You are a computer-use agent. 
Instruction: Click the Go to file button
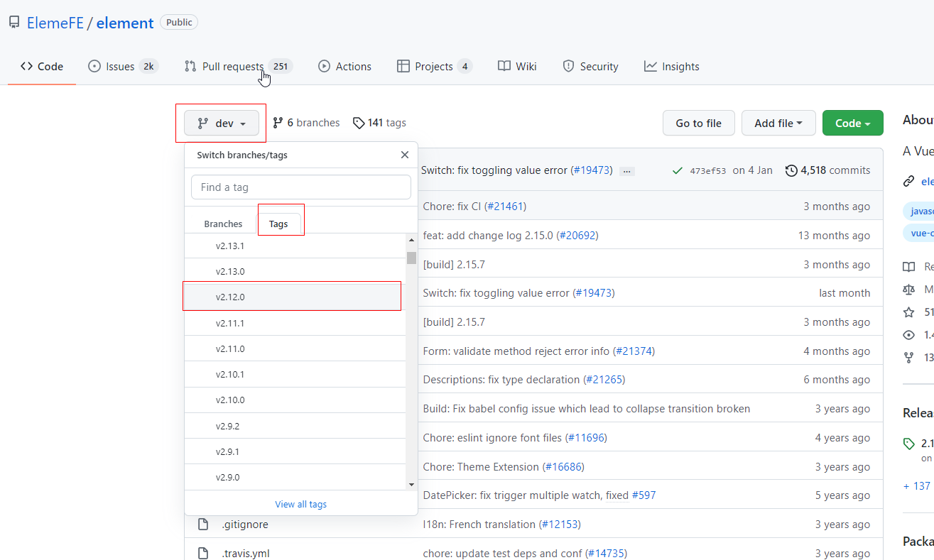point(698,123)
